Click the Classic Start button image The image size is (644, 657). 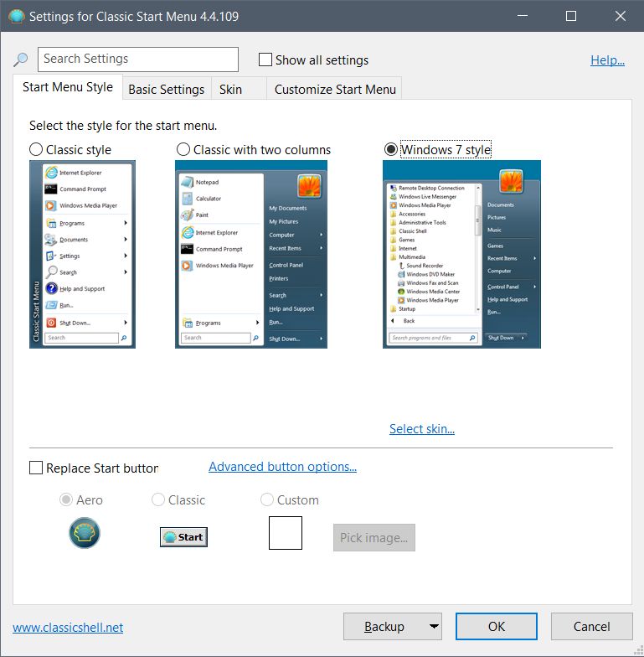coord(184,536)
